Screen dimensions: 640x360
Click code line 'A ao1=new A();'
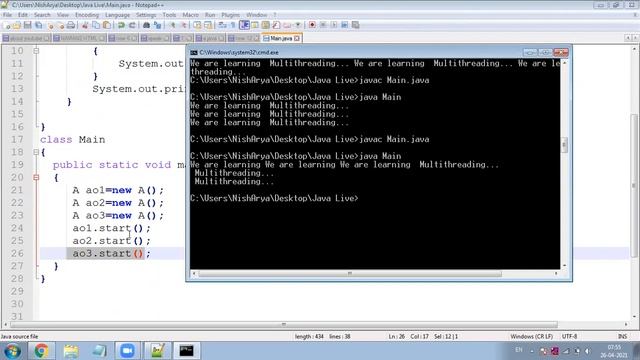click(118, 190)
